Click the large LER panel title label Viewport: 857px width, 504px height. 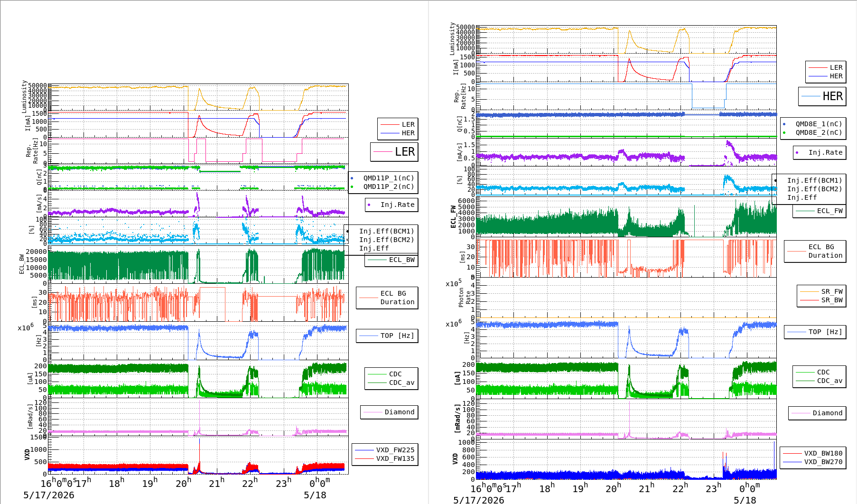(x=405, y=152)
